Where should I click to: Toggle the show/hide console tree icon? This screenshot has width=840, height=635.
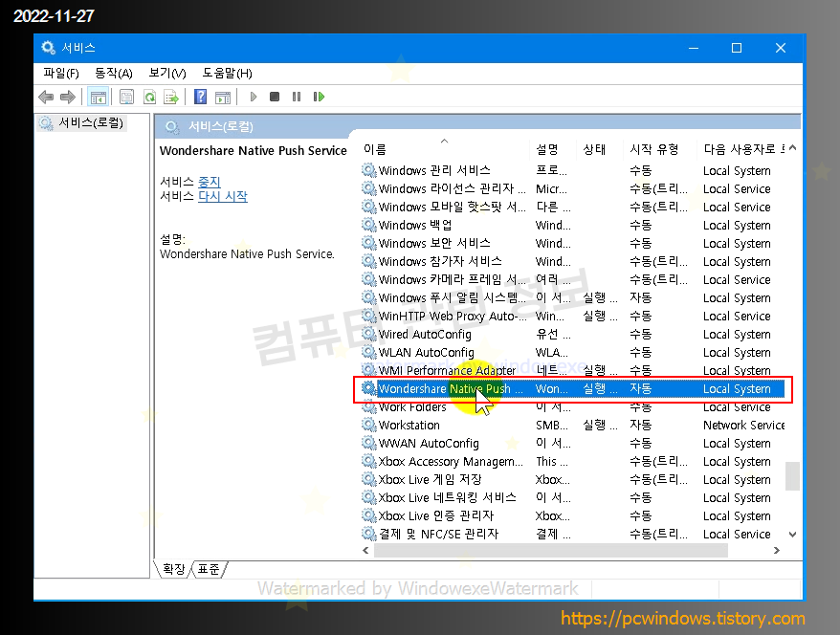pyautogui.click(x=98, y=97)
